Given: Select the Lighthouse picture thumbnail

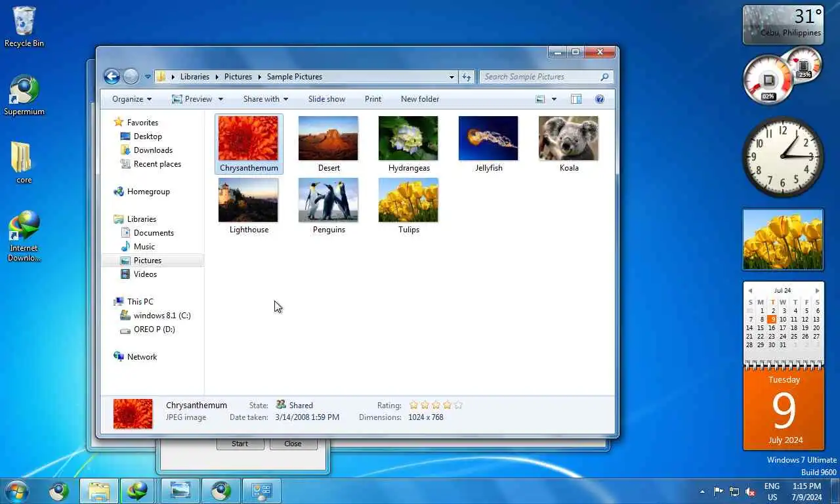Looking at the screenshot, I should click(x=248, y=200).
